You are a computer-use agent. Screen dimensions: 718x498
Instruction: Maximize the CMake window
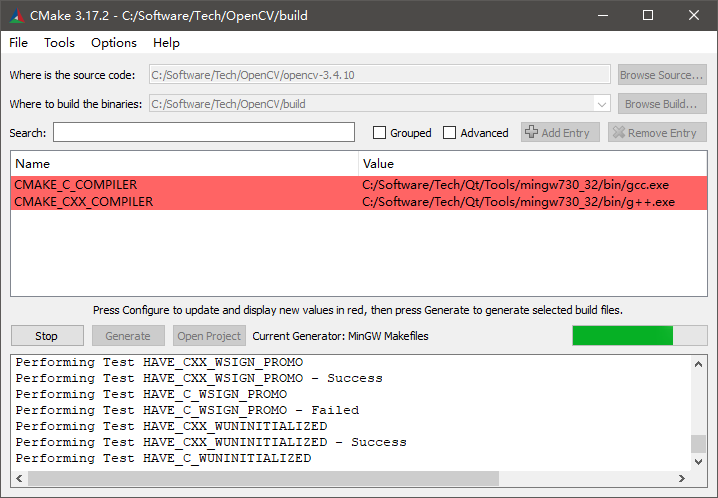click(x=648, y=16)
